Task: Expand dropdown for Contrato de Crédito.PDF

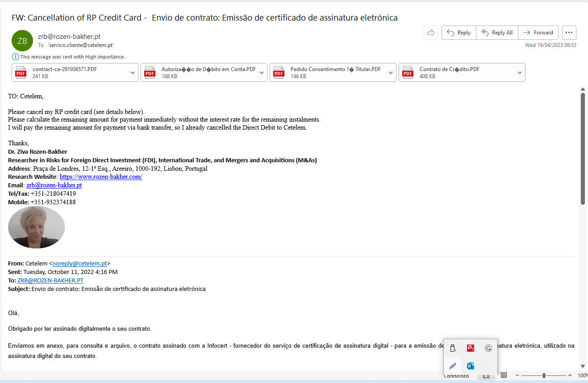Action: 520,72
